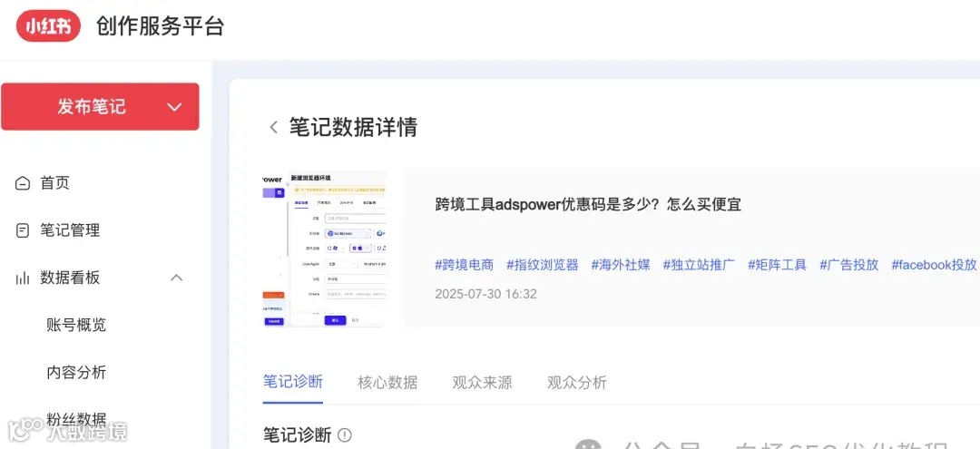Click the #海外社媒 hashtag

click(x=621, y=265)
